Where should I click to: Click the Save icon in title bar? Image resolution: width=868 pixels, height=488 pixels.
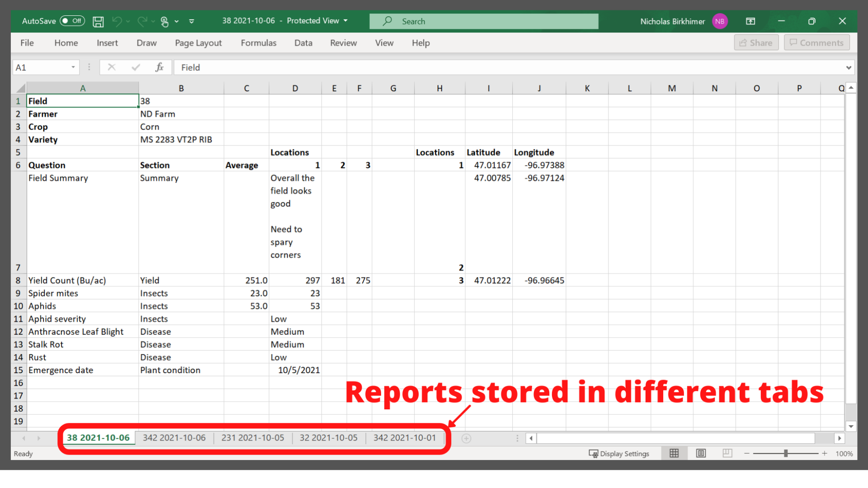click(98, 21)
